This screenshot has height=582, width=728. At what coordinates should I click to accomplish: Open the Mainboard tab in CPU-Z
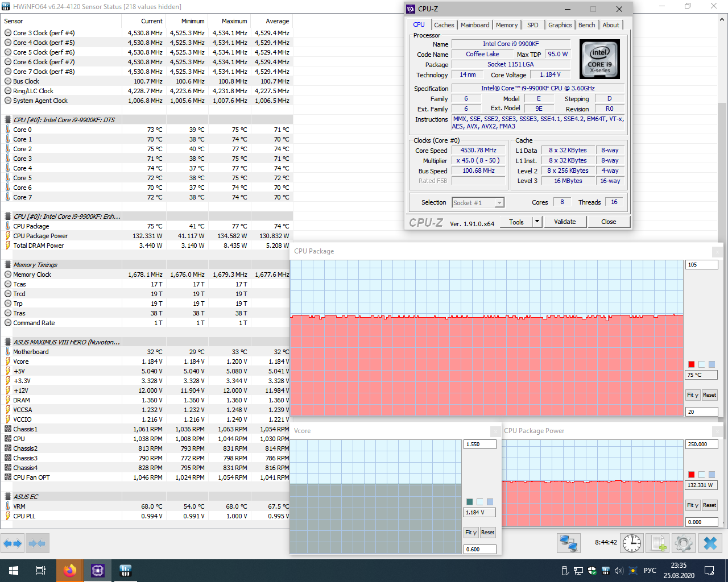[x=475, y=25]
